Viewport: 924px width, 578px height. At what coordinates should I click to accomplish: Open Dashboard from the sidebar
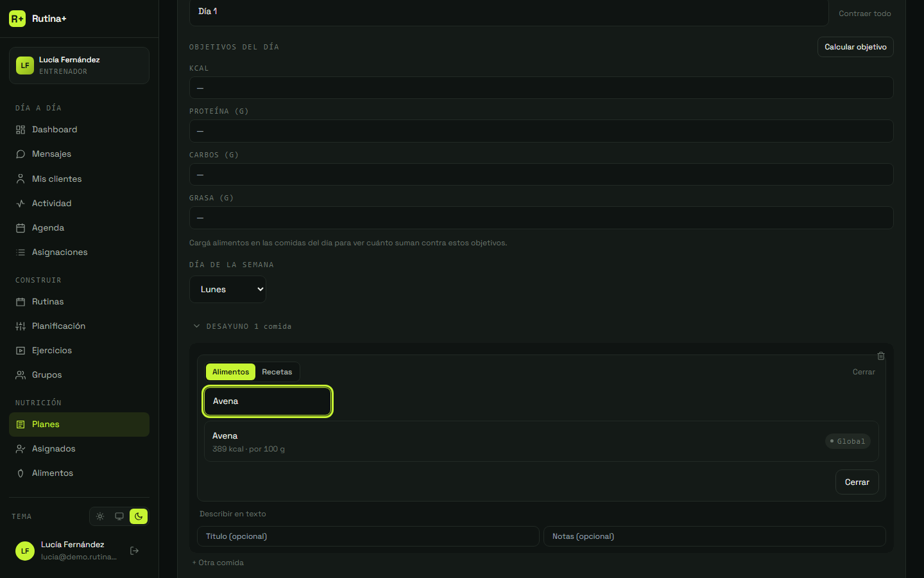click(x=79, y=130)
